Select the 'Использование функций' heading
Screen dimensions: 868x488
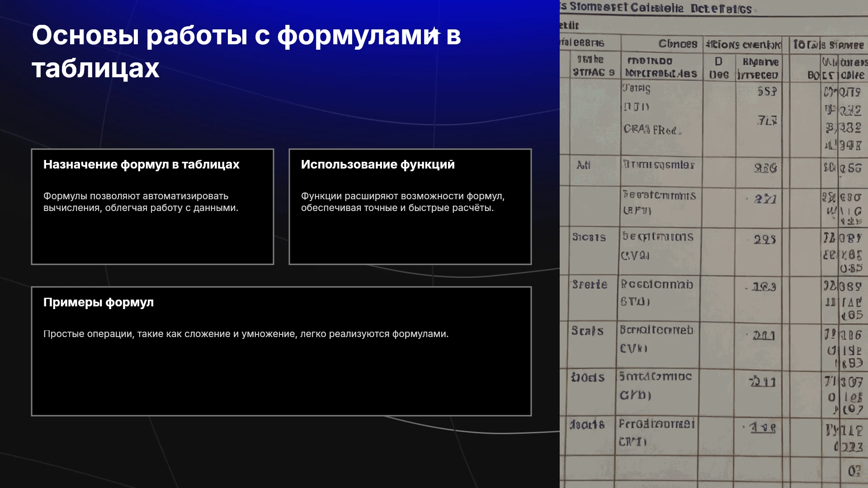pyautogui.click(x=378, y=164)
